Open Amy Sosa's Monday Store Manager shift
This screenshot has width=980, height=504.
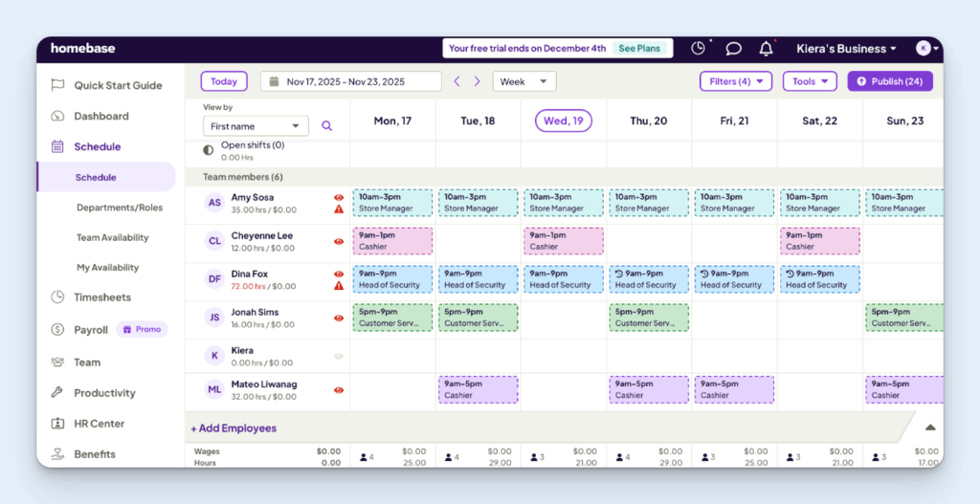pos(392,203)
